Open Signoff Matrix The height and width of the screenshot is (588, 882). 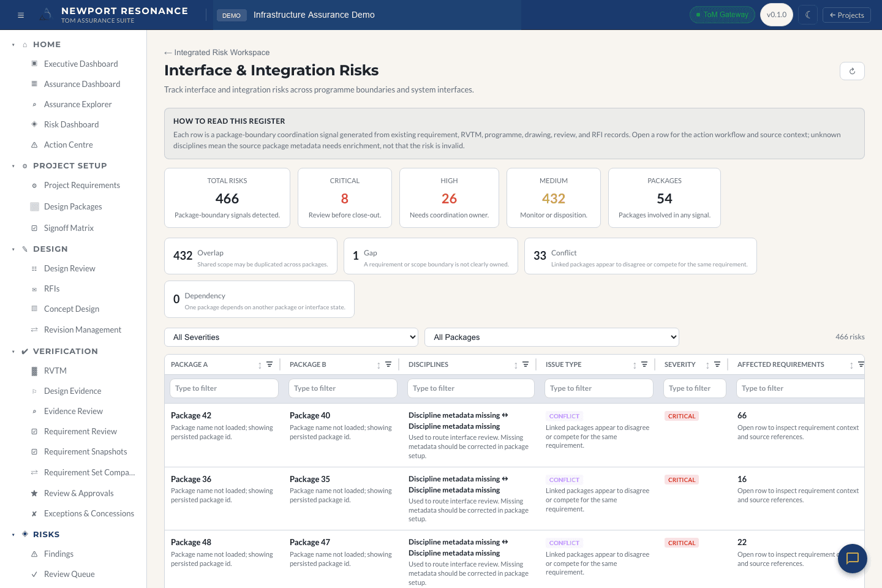(x=69, y=228)
